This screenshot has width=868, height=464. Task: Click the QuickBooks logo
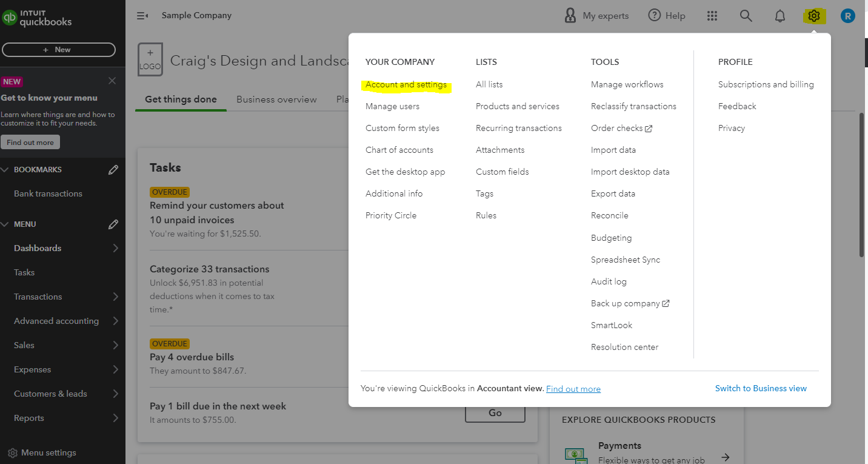(37, 18)
